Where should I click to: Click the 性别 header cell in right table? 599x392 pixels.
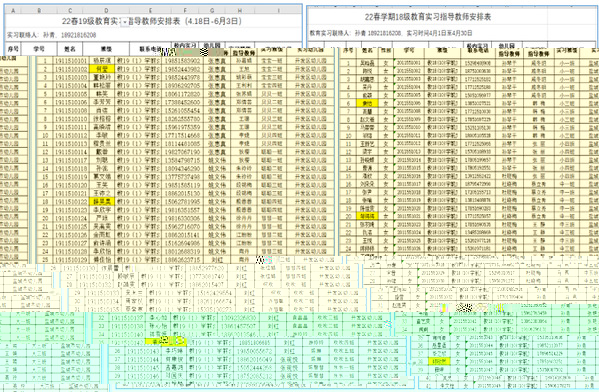[x=386, y=50]
